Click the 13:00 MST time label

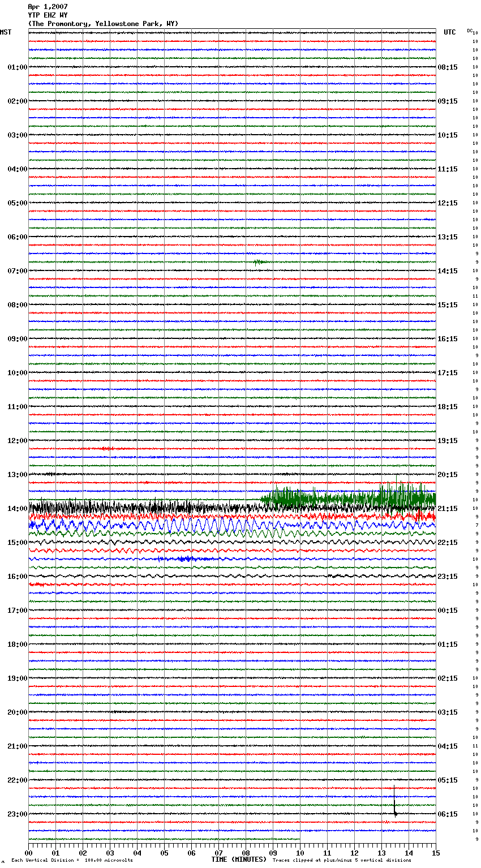(x=18, y=475)
